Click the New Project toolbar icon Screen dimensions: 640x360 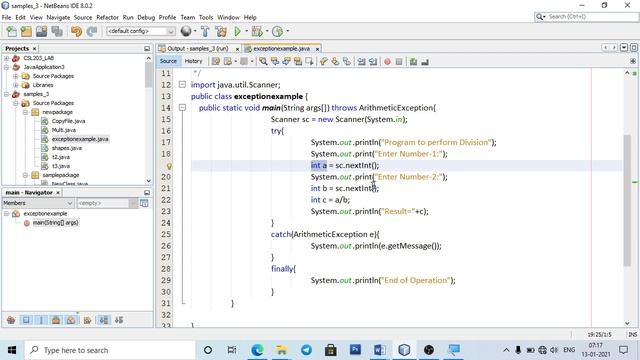click(26, 31)
